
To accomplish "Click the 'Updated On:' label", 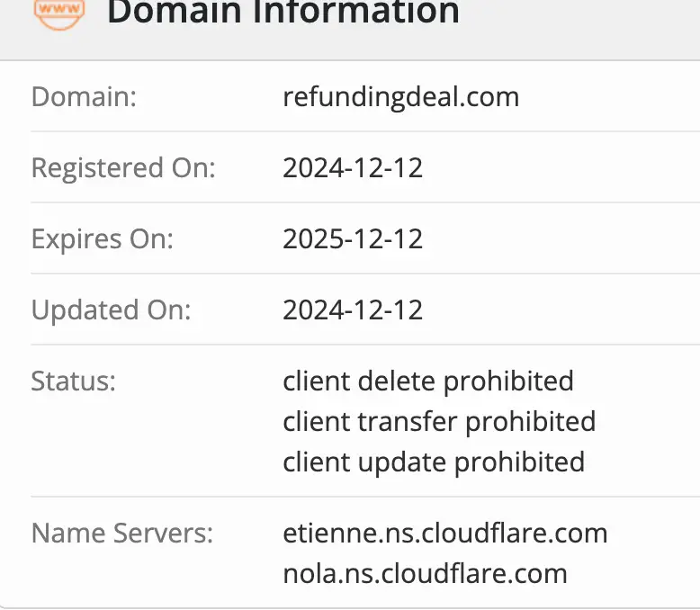I will [111, 309].
